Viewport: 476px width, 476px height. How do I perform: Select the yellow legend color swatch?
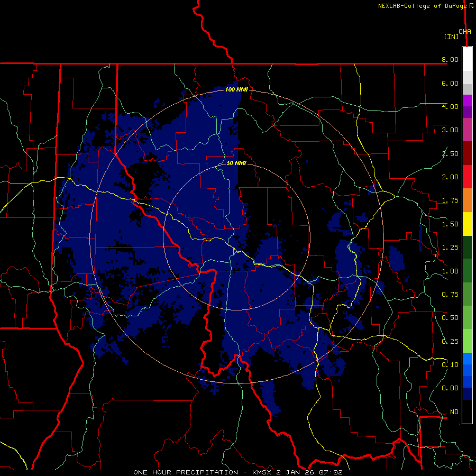[x=467, y=224]
